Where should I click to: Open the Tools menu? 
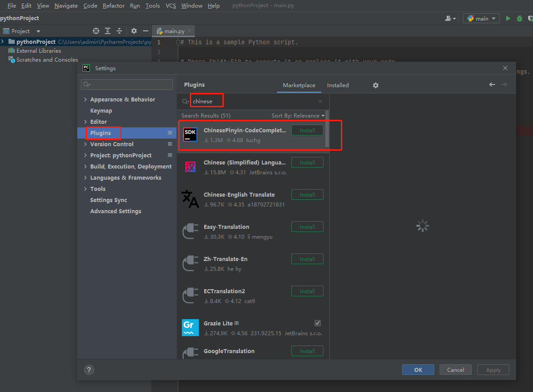153,5
